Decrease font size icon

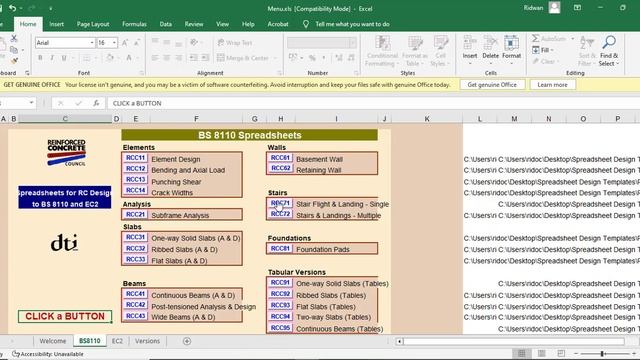(x=137, y=42)
